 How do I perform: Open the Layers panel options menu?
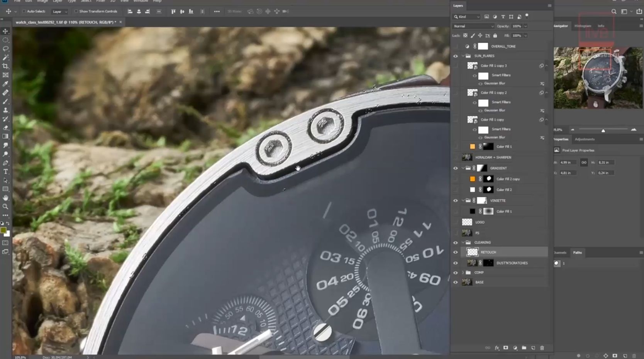pyautogui.click(x=549, y=6)
